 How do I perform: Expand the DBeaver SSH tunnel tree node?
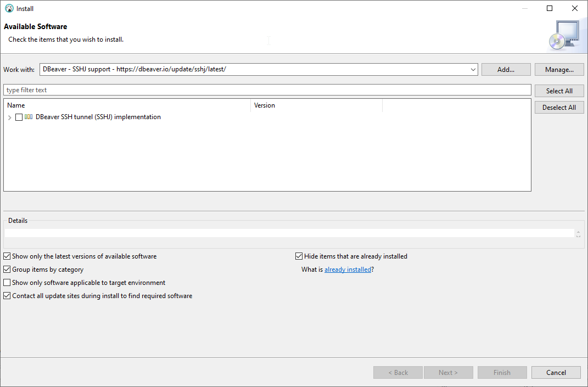(9, 117)
